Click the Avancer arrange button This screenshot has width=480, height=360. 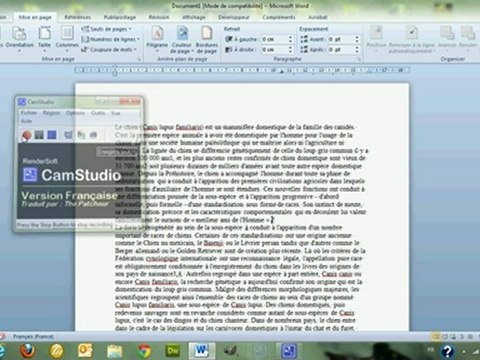pos(447,38)
